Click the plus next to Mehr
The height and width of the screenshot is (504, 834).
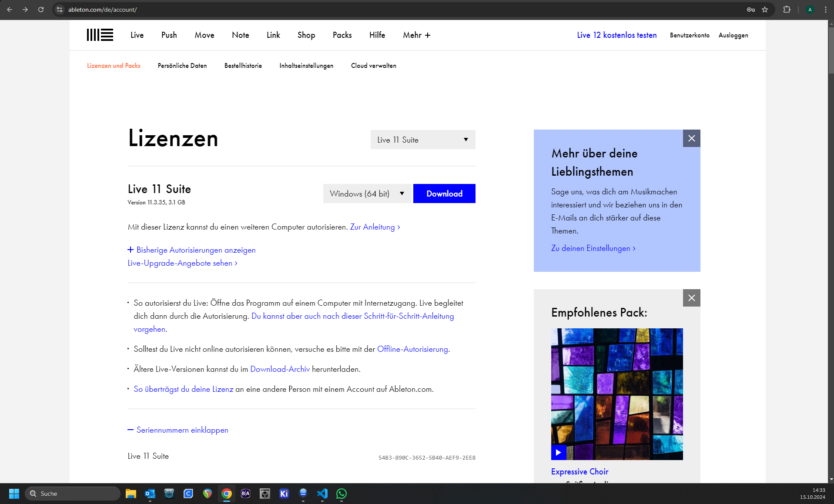click(428, 35)
